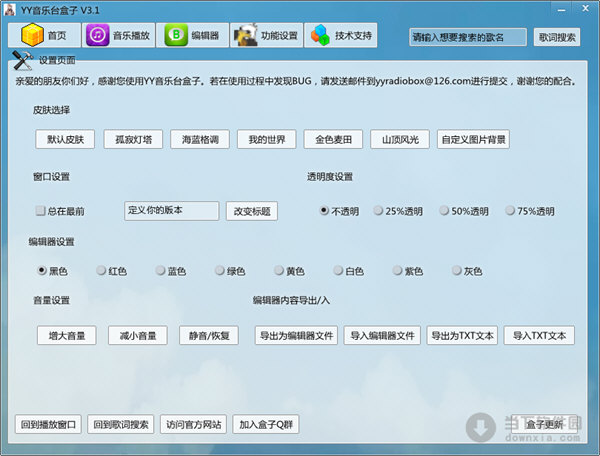This screenshot has height=456, width=600.
Task: Apply the 金色麦田 skin
Action: [x=333, y=139]
